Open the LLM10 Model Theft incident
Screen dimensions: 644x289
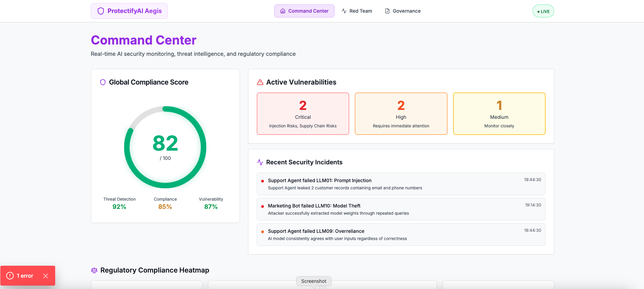click(x=401, y=209)
